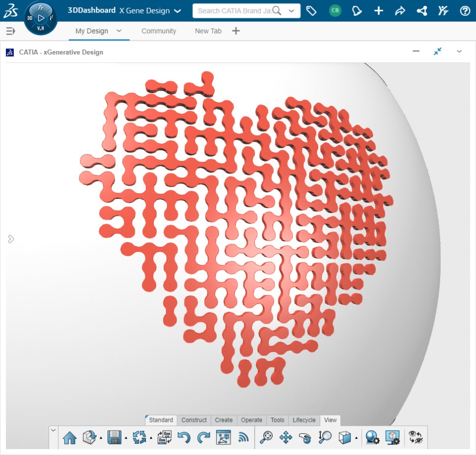The image size is (476, 455).
Task: Select the Standard action bar tab
Action: [x=161, y=420]
